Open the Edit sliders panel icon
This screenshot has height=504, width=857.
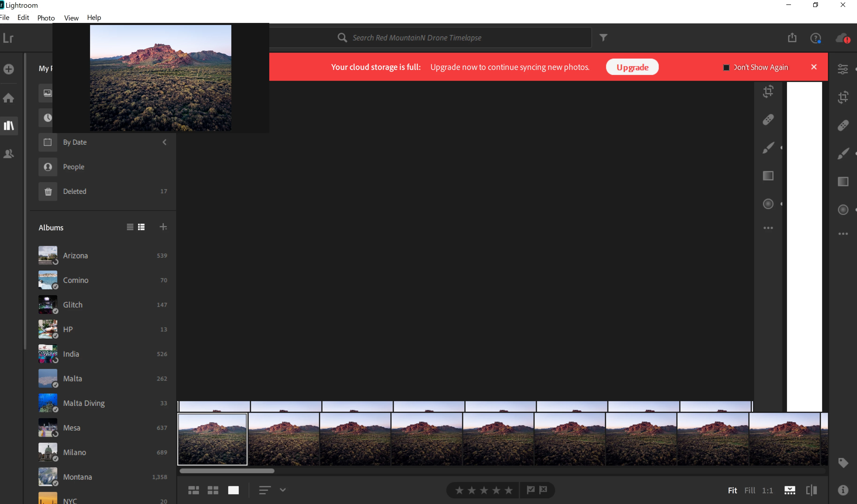[x=843, y=69]
